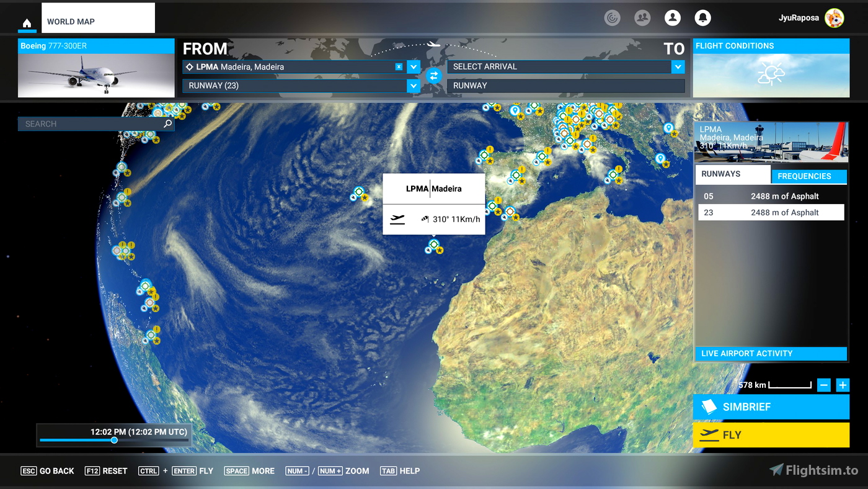Click the SIMBRIEF button
This screenshot has height=489, width=868.
point(771,406)
